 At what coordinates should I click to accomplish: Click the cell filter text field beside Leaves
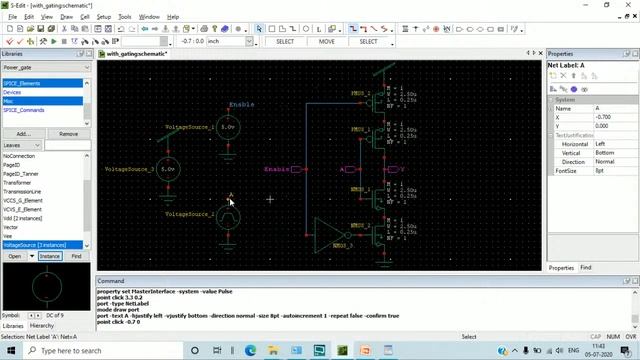click(67, 145)
